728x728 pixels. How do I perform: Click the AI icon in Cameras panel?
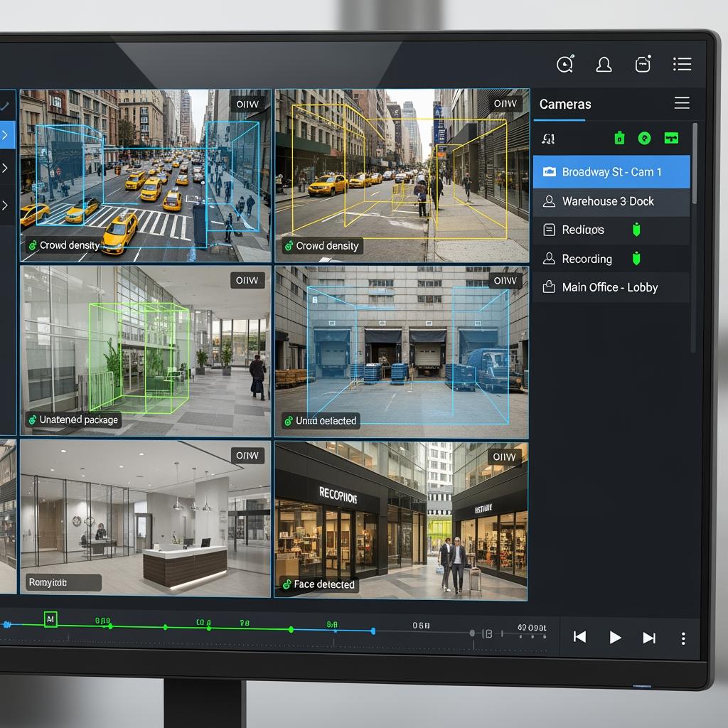click(548, 139)
